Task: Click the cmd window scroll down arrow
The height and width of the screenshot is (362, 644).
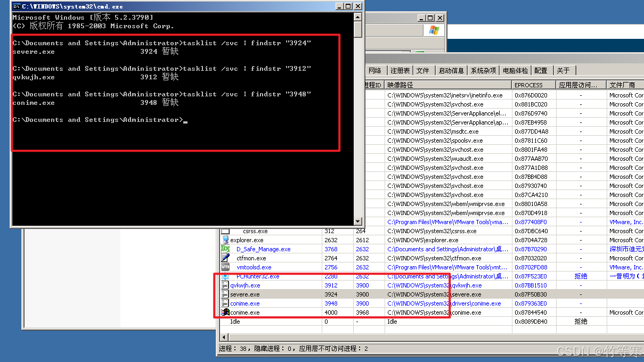Action: (358, 221)
